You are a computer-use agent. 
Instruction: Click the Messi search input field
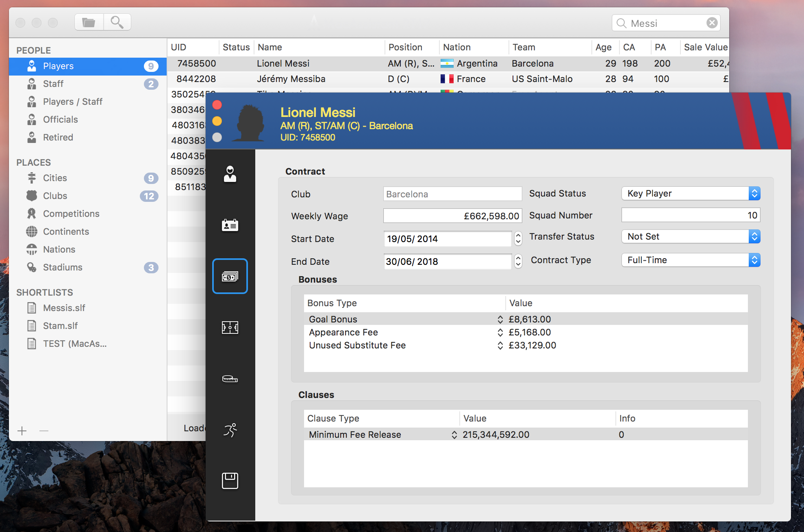coord(666,23)
